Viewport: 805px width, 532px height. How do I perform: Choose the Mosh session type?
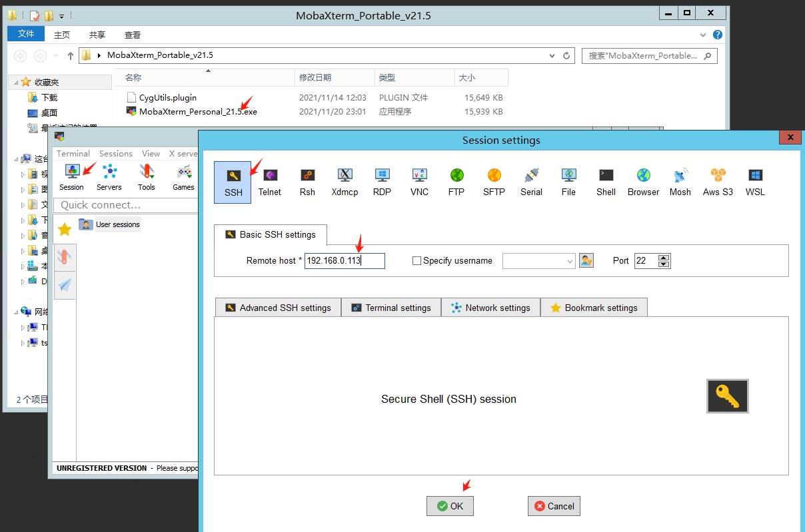pos(680,182)
